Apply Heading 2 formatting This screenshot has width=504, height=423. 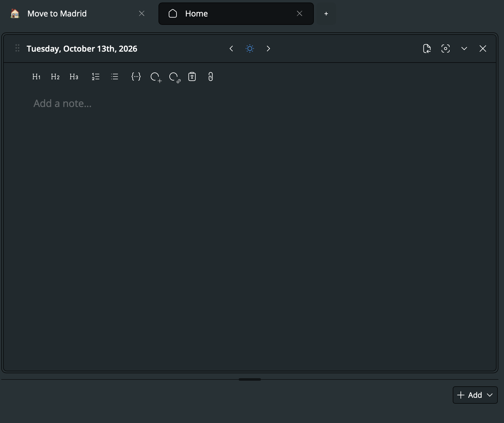point(55,77)
